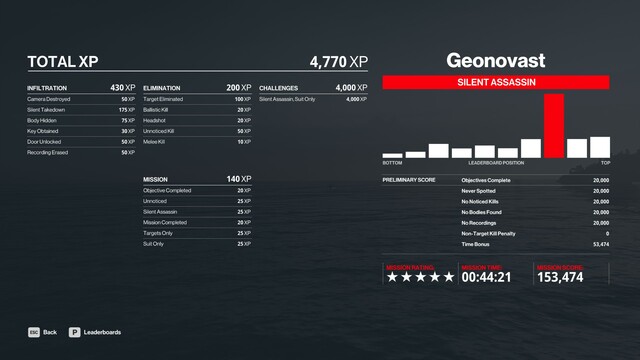Select the rightmost TOP leaderboard bar
Viewport: 640px width, 360px height.
[600, 147]
